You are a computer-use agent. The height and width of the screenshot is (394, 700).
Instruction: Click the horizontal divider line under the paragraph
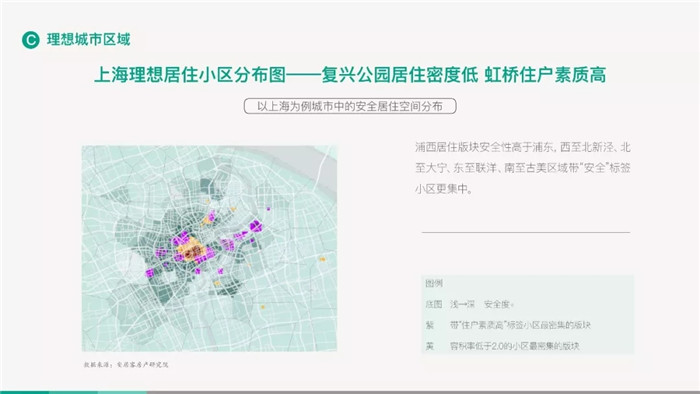[x=526, y=232]
